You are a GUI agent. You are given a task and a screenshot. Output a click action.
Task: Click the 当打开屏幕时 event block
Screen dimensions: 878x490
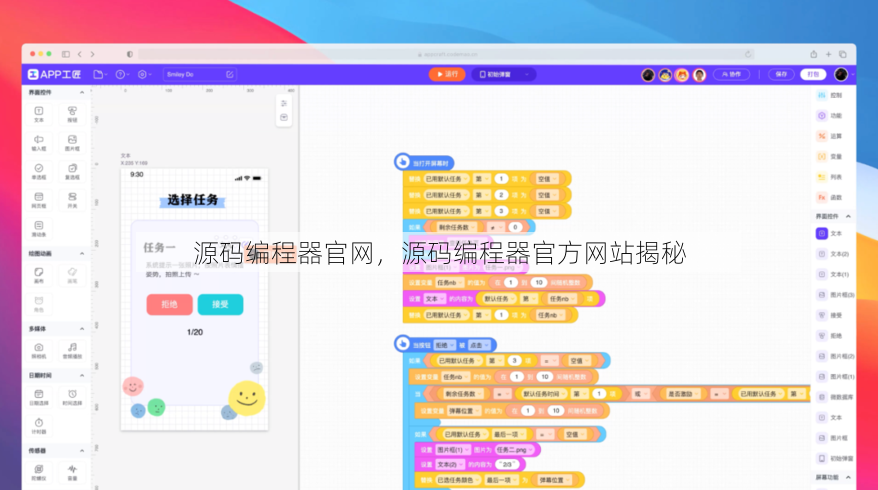(424, 163)
